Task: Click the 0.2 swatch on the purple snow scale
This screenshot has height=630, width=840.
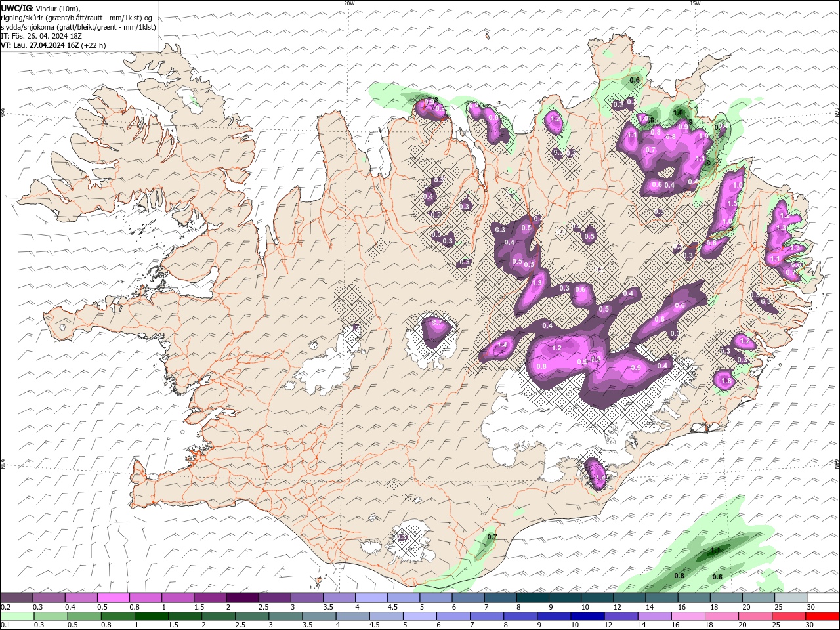Action: point(16,598)
